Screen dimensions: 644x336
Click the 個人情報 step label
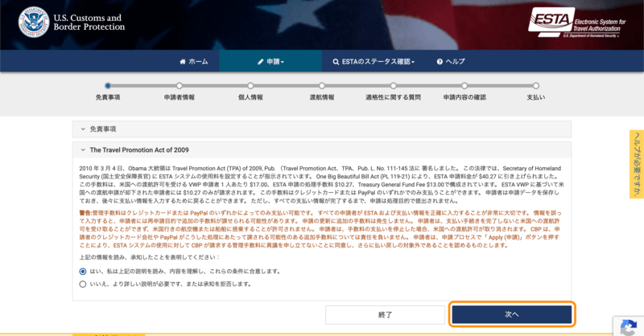[250, 97]
